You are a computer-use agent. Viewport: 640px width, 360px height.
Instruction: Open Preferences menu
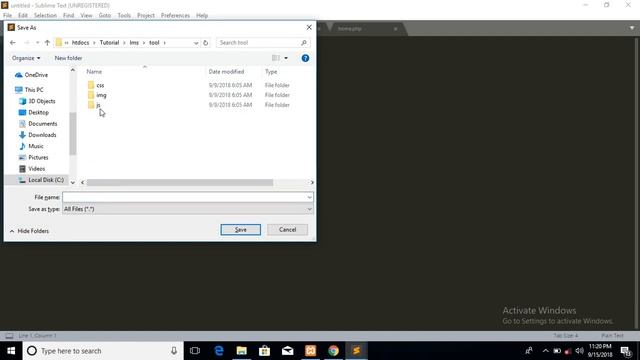[x=175, y=16]
